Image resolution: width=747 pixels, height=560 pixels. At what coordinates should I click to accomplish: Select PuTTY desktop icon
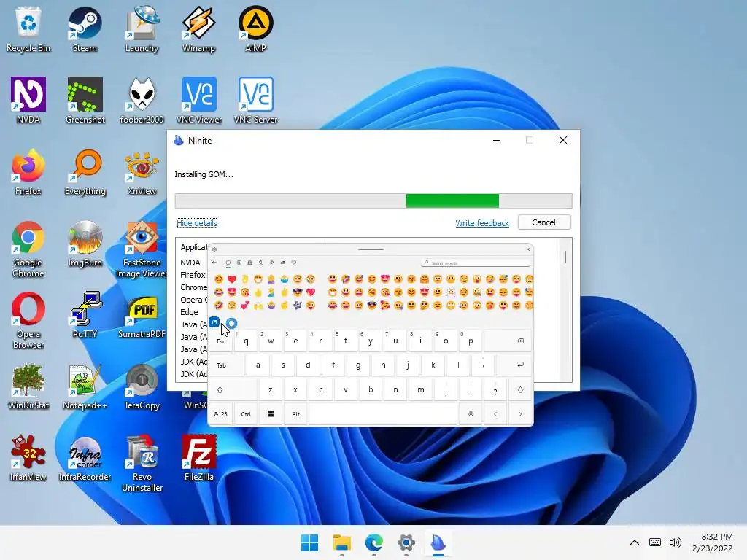pyautogui.click(x=85, y=315)
